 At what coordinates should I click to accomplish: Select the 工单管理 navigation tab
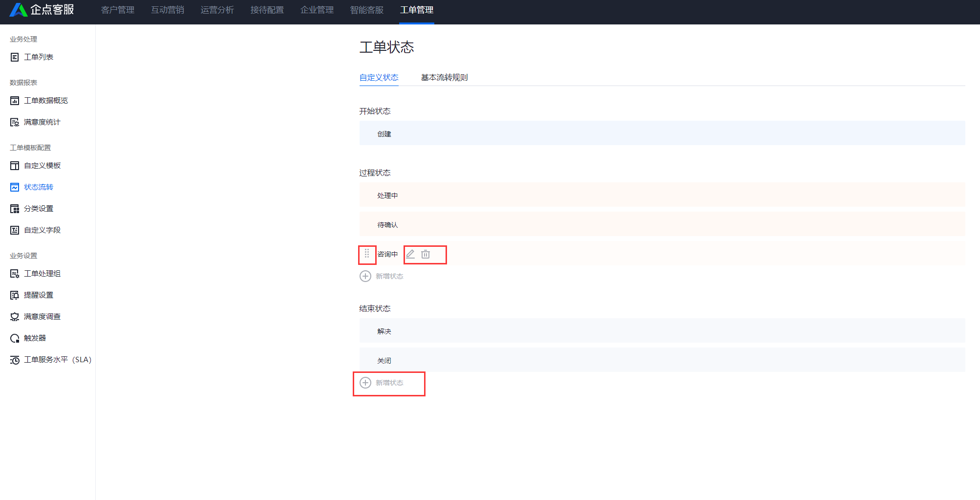pyautogui.click(x=417, y=10)
